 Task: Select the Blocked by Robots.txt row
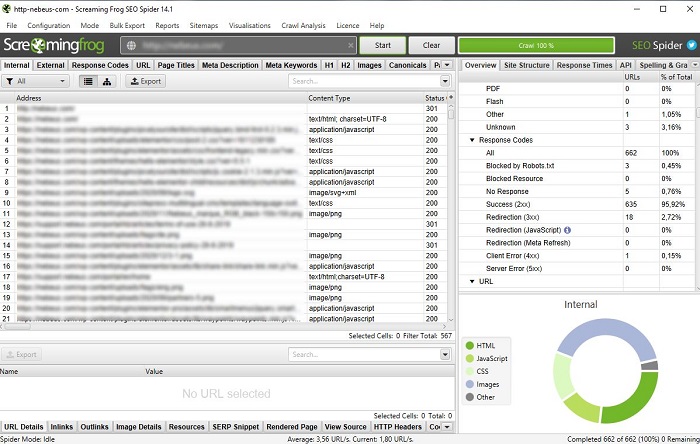tap(577, 166)
